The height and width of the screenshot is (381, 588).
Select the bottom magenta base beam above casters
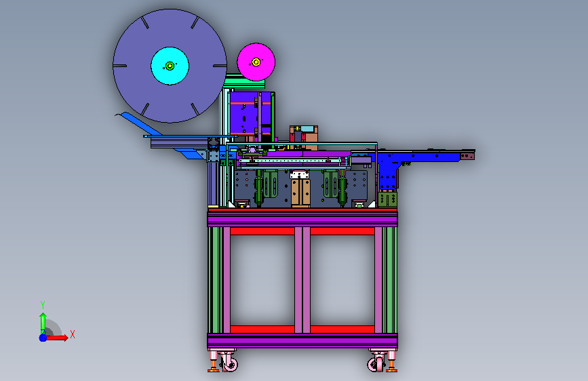coord(302,340)
